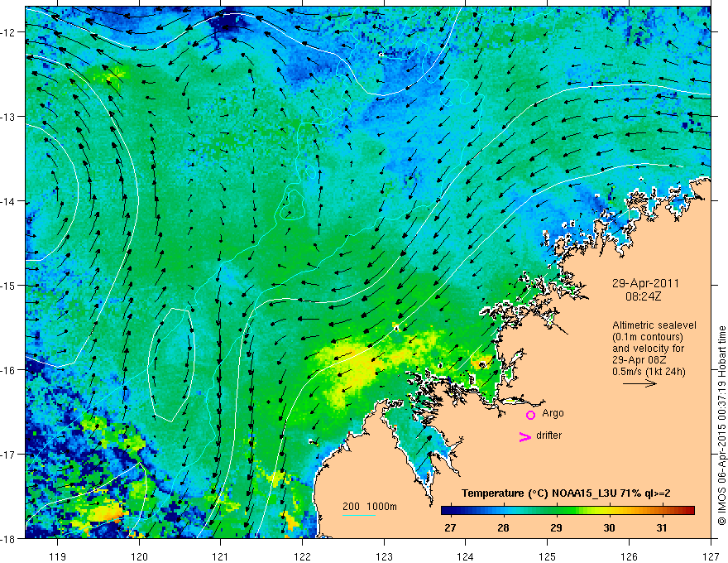Click the temperature color bar
This screenshot has width=728, height=563.
coord(568,511)
